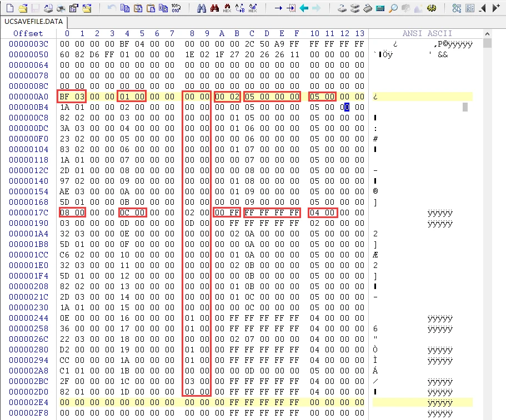Select offset row 0000003C
Viewport: 506px width, 420px height.
[x=28, y=44]
